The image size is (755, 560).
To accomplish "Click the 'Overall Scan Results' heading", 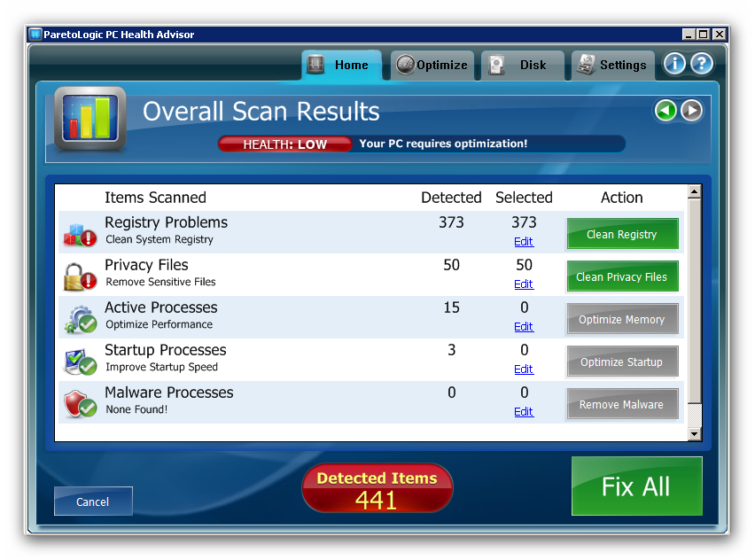I will coord(261,112).
